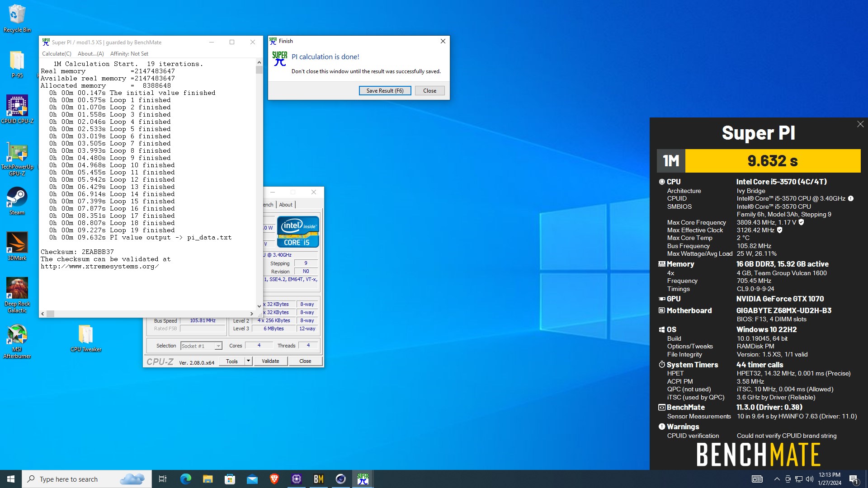Open the Calculate(C) menu in Super PI
868x488 pixels.
pyautogui.click(x=57, y=53)
